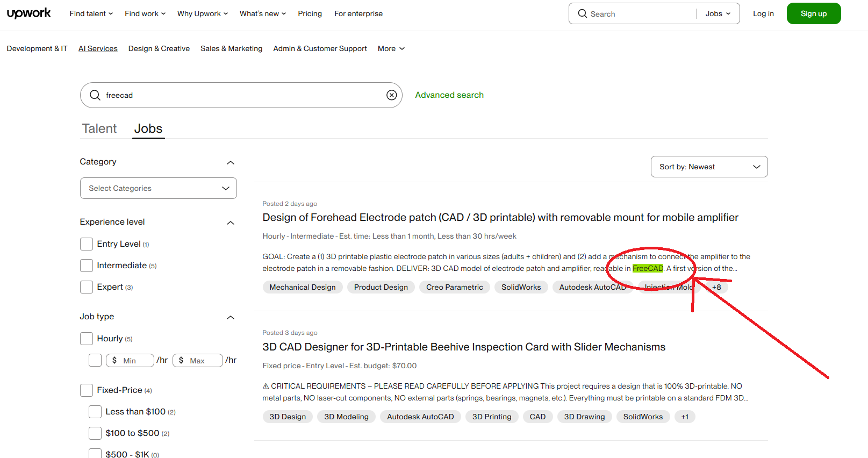The width and height of the screenshot is (868, 458).
Task: Open the Advanced search link
Action: click(x=449, y=95)
